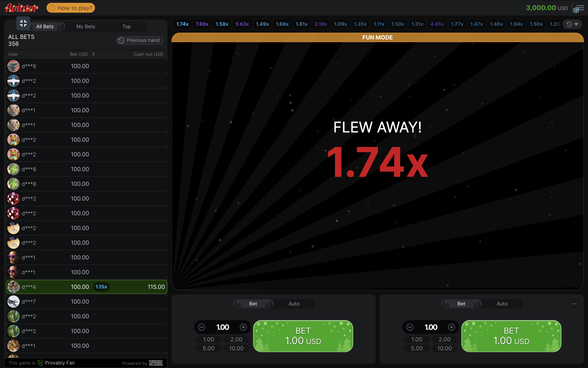
Task: Expand the round history dropdown
Action: [573, 24]
